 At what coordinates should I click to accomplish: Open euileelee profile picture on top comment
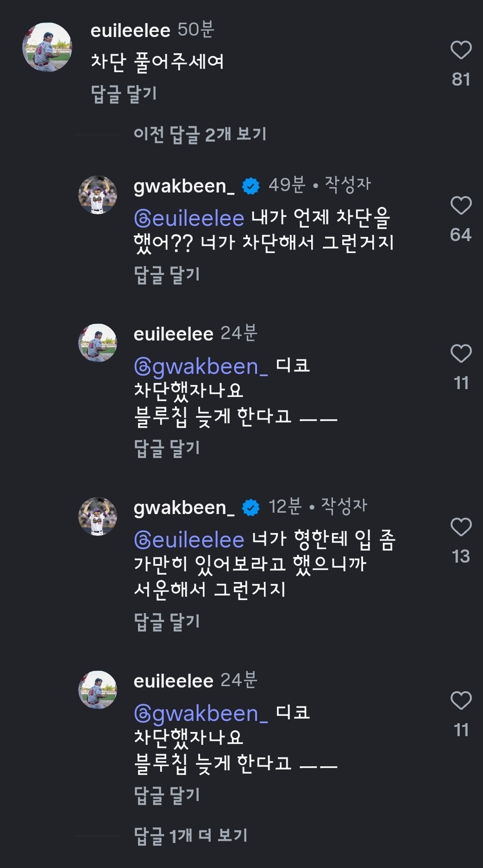coord(47,47)
